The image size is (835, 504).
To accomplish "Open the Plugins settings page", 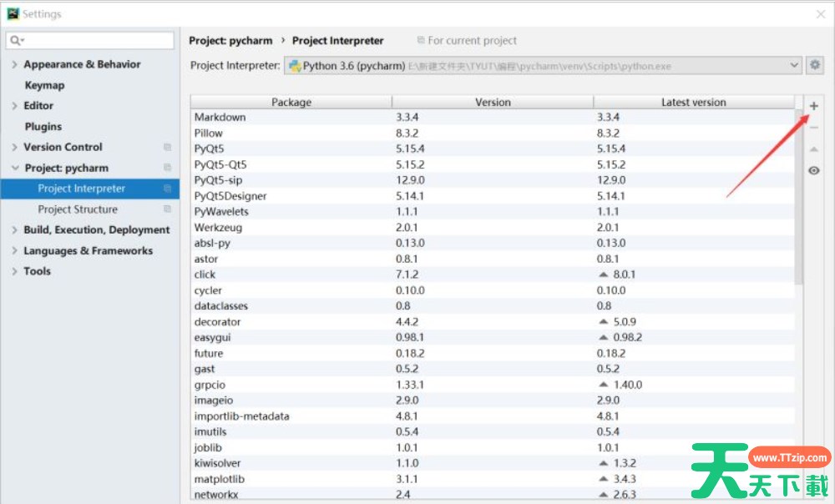I will pos(43,127).
